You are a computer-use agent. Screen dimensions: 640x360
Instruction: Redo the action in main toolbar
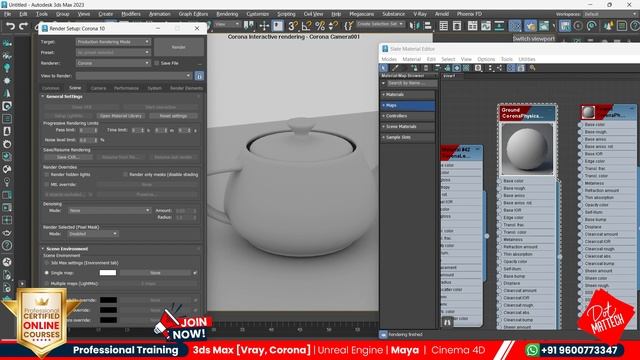(x=23, y=27)
